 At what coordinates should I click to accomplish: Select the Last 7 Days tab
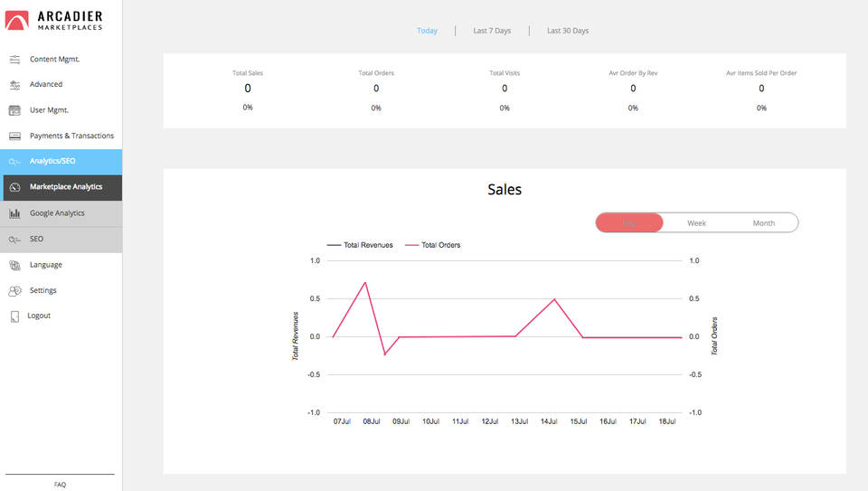492,31
